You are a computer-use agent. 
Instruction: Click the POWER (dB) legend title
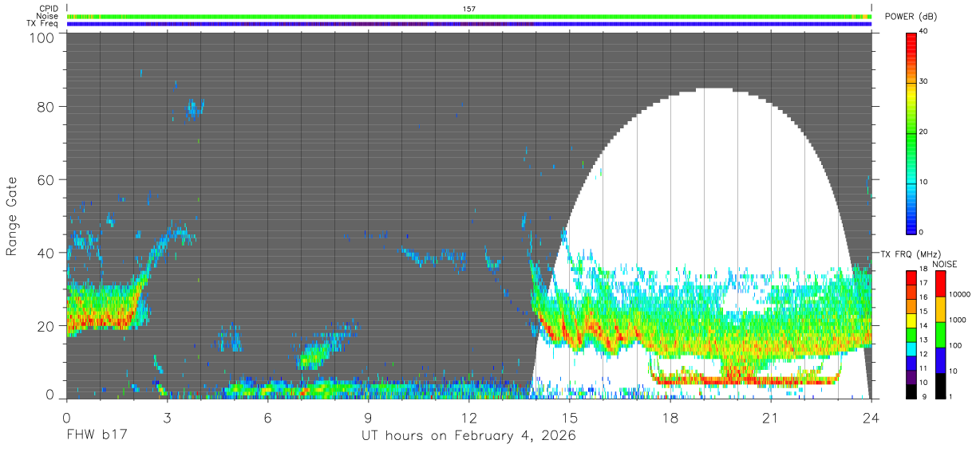(911, 17)
